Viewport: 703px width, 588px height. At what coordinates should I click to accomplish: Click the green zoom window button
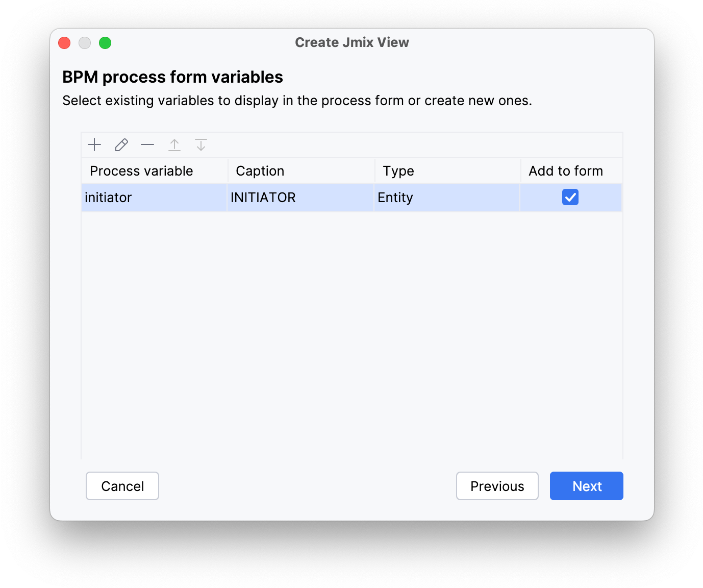point(105,43)
